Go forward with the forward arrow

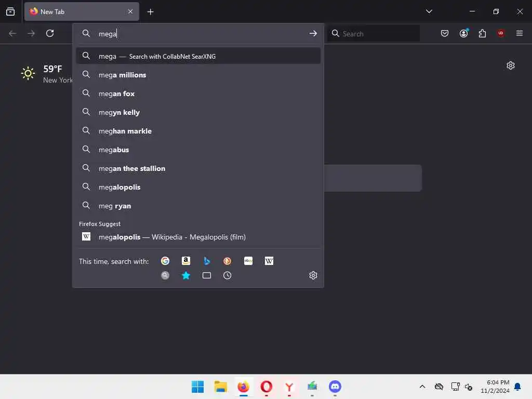click(31, 33)
